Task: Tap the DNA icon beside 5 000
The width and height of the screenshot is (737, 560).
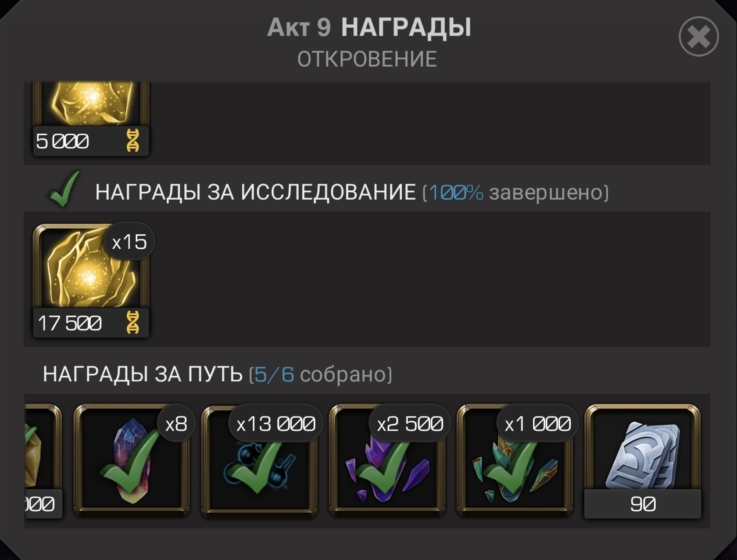Action: (133, 141)
